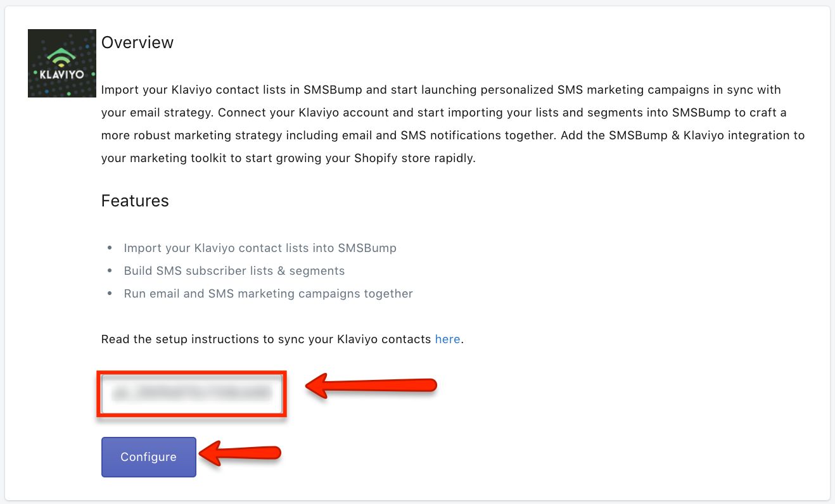Click the 'Overview' heading
This screenshot has height=504, width=835.
[137, 42]
